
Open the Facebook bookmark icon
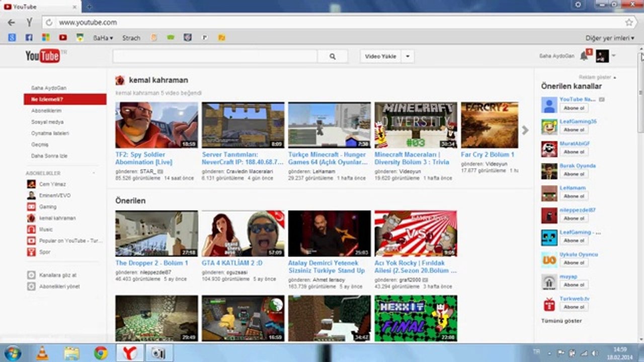tap(29, 38)
